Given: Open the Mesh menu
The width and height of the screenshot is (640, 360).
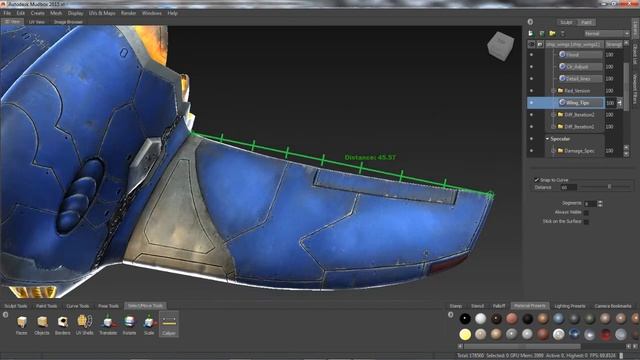Looking at the screenshot, I should (56, 13).
